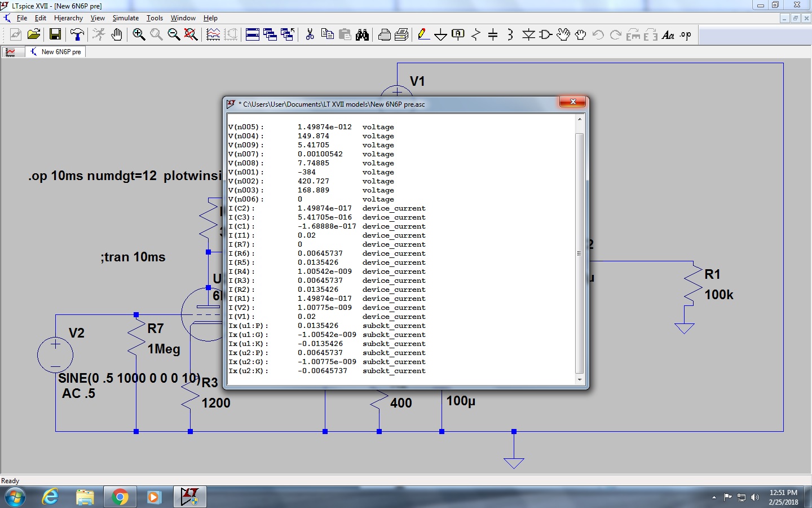Select the V2 source label
812x508 pixels.
click(77, 333)
